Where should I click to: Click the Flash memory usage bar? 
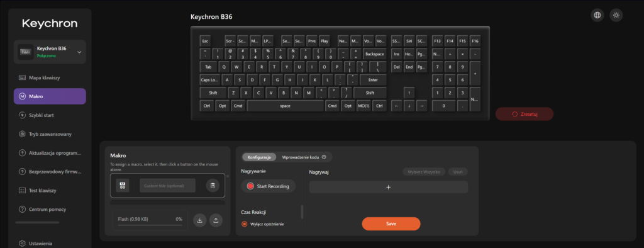click(150, 225)
